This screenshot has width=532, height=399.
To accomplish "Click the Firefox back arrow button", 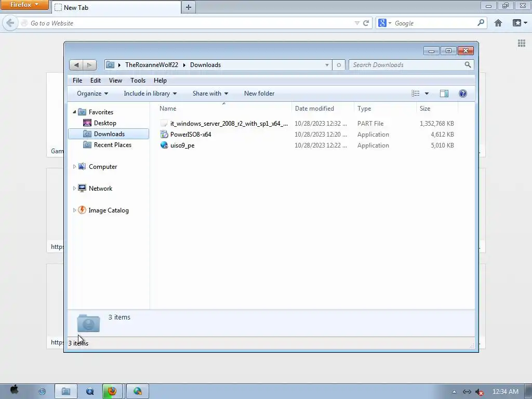I will coord(10,23).
